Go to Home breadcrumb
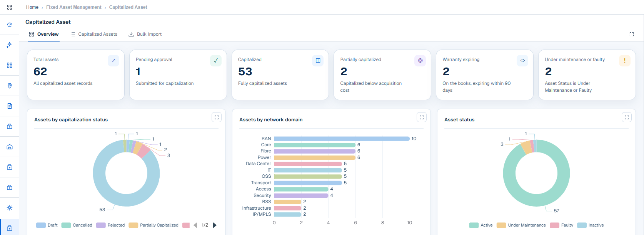The image size is (644, 235). (32, 7)
